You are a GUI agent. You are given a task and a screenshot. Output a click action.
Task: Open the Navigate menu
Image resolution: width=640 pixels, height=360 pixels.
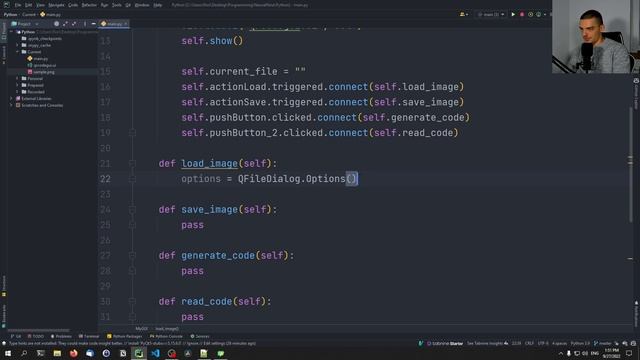tap(56, 5)
